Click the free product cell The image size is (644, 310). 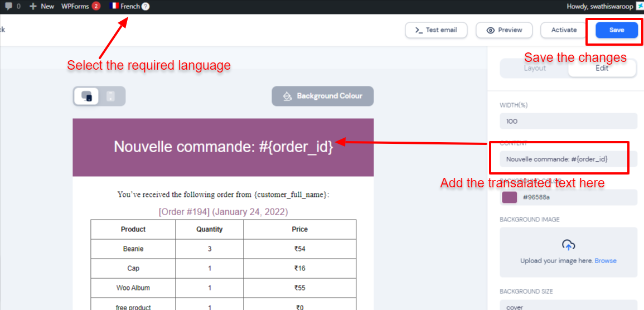pos(133,304)
